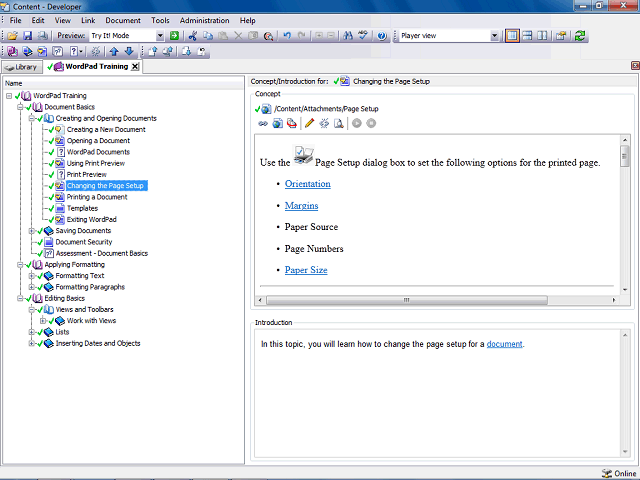The width and height of the screenshot is (640, 480).
Task: Click the Cut scissors icon
Action: pyautogui.click(x=193, y=36)
